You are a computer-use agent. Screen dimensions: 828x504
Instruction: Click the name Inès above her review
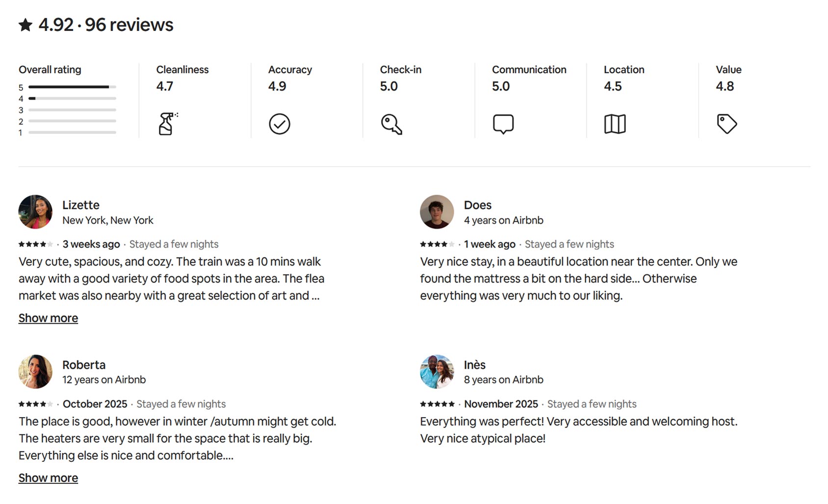(x=475, y=365)
